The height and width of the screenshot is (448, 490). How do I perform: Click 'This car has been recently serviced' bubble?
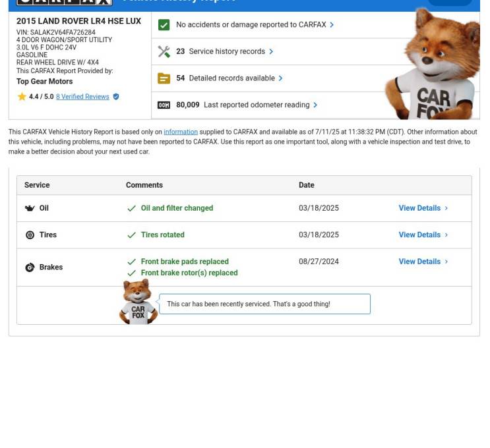[x=264, y=304]
